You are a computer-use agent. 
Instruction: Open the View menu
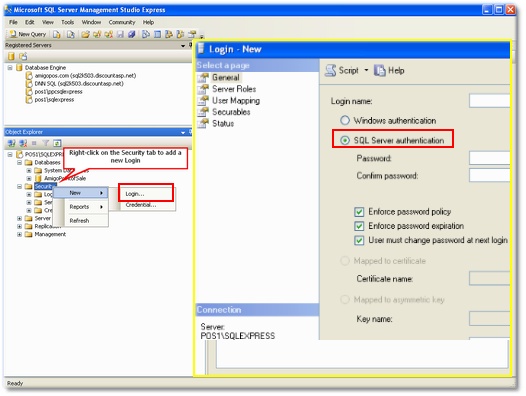pos(48,22)
